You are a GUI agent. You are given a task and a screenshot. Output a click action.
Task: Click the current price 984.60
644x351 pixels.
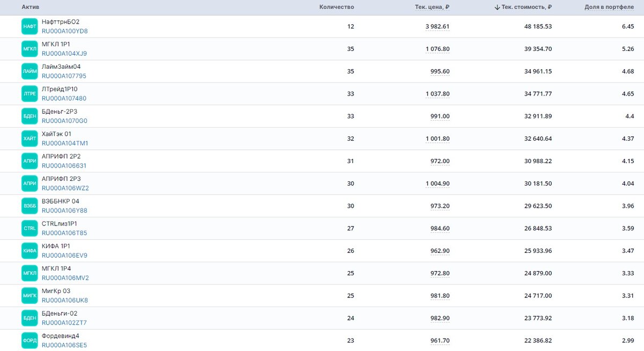click(440, 228)
